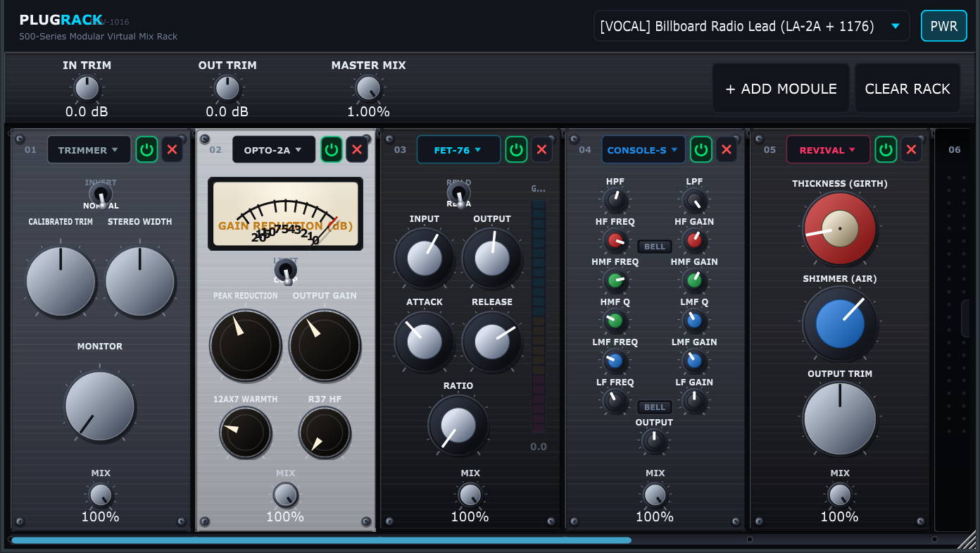Open the Billboard Radio Lead preset dropdown
980x553 pixels.
tap(751, 26)
